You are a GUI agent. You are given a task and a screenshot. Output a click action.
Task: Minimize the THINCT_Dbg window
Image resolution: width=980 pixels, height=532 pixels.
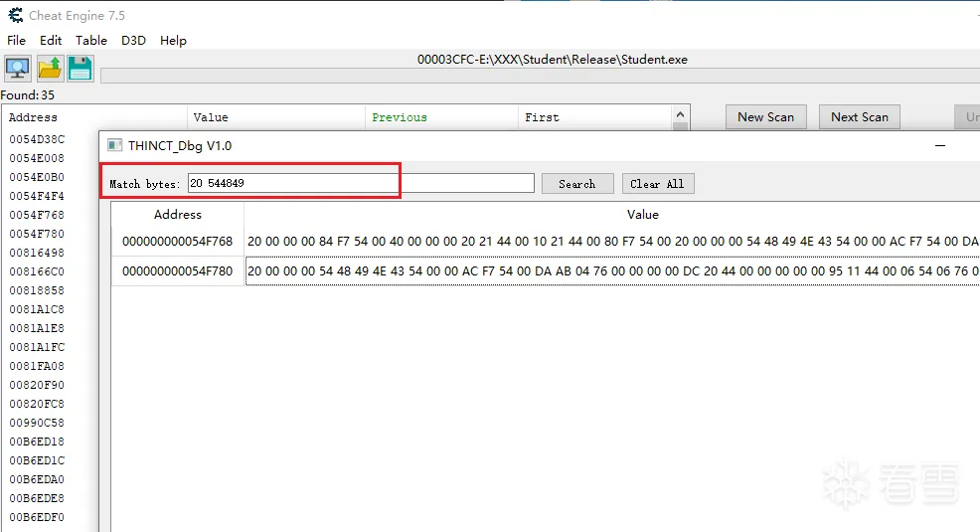(940, 145)
